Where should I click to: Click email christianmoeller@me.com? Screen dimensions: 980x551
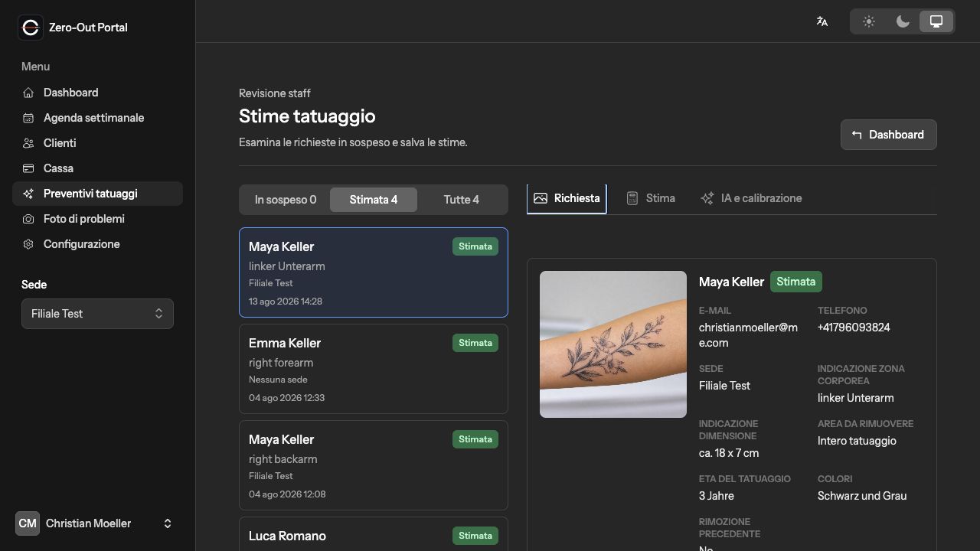748,335
